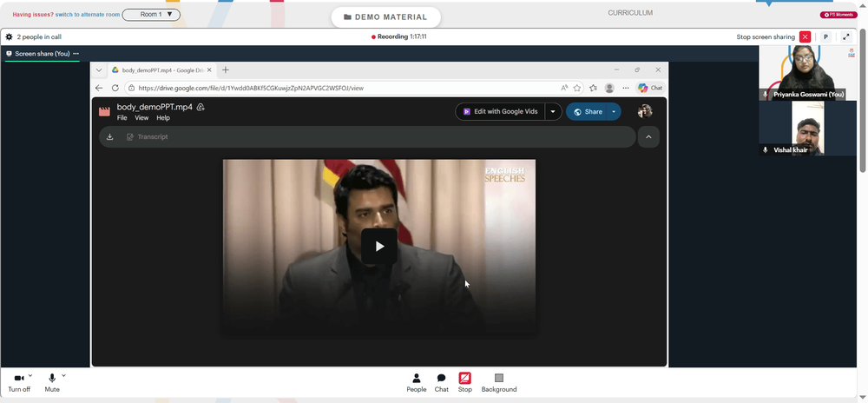The height and width of the screenshot is (403, 868).
Task: View site information lock icon
Action: tap(131, 88)
